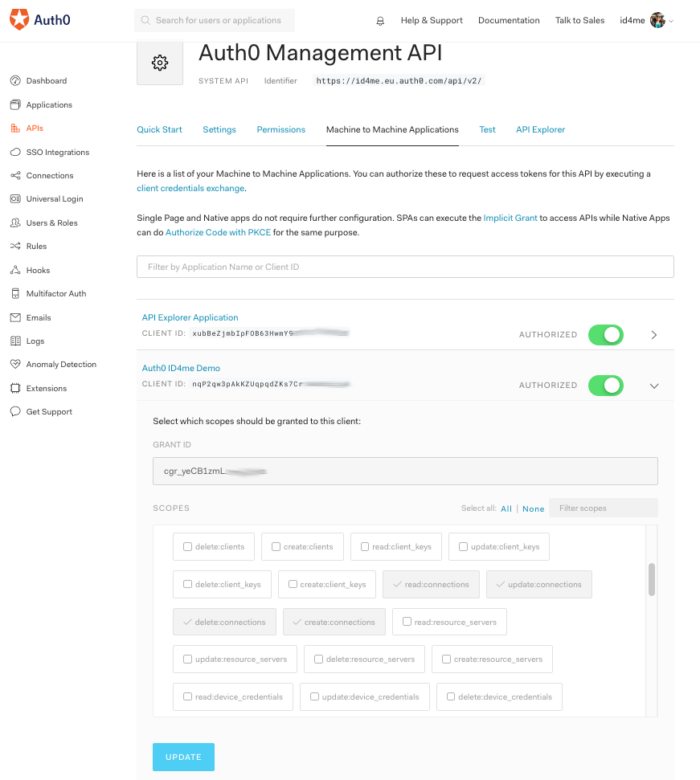This screenshot has height=780, width=700.
Task: Click the API identifier URL text
Action: coord(399,80)
